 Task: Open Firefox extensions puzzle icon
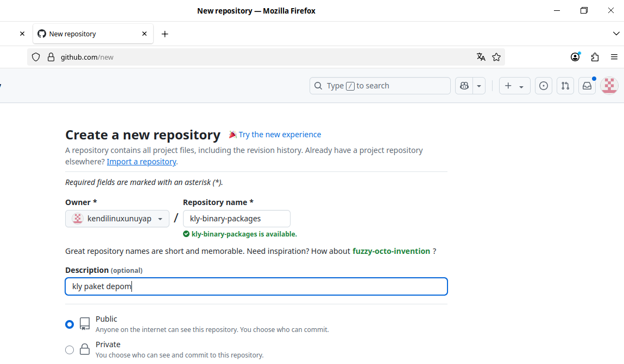click(x=595, y=57)
